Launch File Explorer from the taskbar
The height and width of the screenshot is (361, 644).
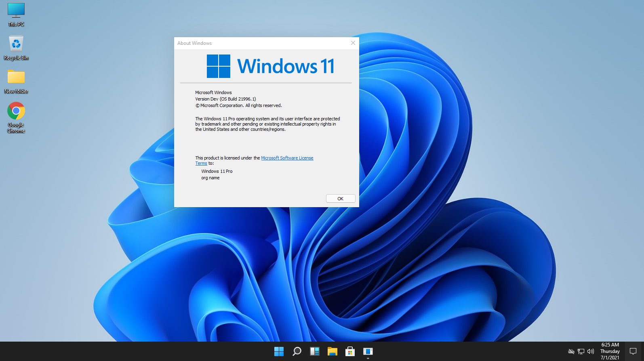pos(333,351)
